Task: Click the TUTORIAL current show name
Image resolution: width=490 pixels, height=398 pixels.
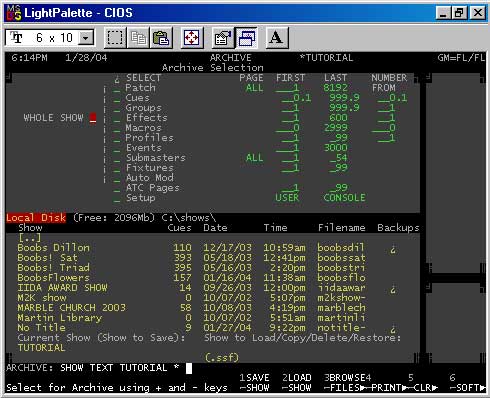Action: pyautogui.click(x=41, y=348)
